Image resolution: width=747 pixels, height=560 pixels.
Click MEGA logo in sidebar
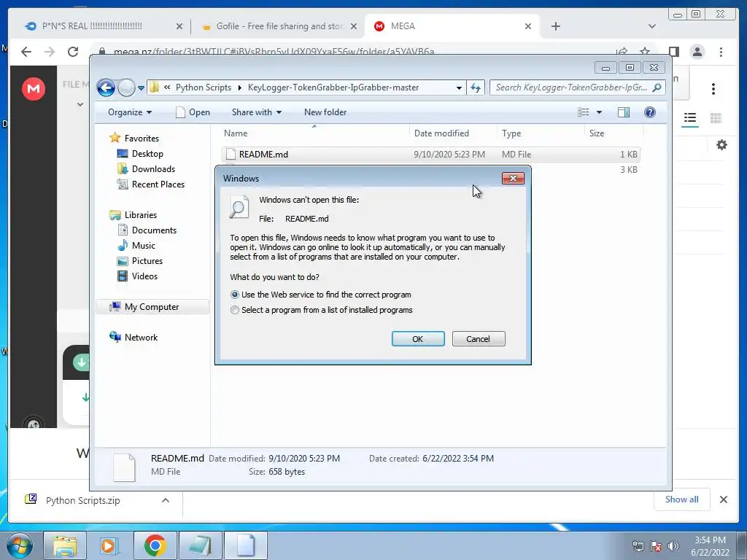[x=34, y=88]
